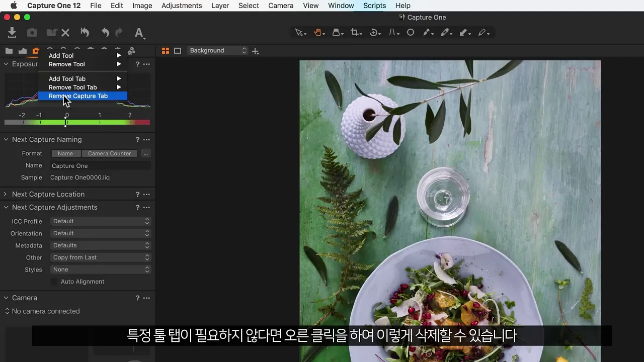
Task: Open the Scripts menu
Action: (374, 6)
